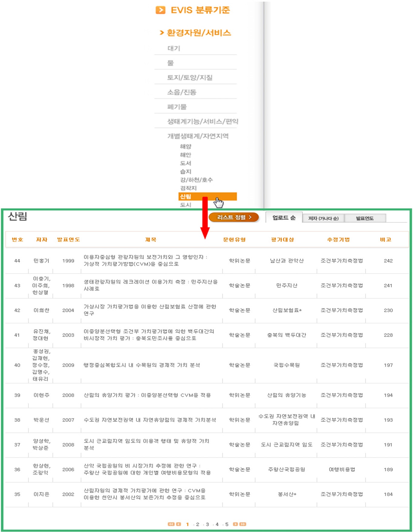Select the 해안 subcategory
413x532 pixels.
pos(186,155)
